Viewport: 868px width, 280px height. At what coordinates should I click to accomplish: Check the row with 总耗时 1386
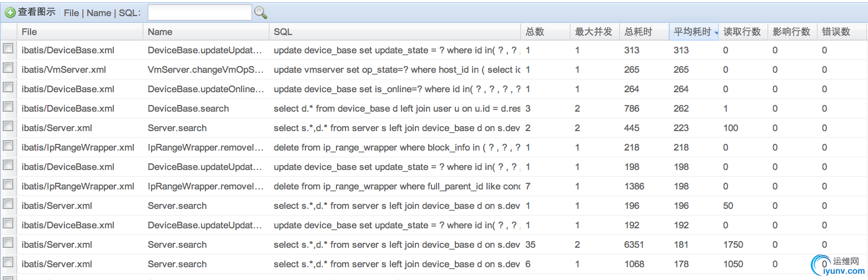tap(8, 186)
